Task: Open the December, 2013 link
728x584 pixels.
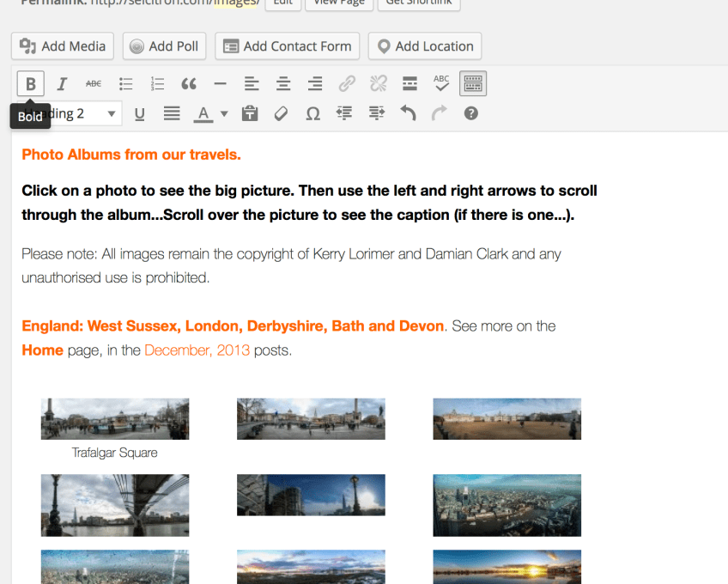Action: tap(197, 350)
